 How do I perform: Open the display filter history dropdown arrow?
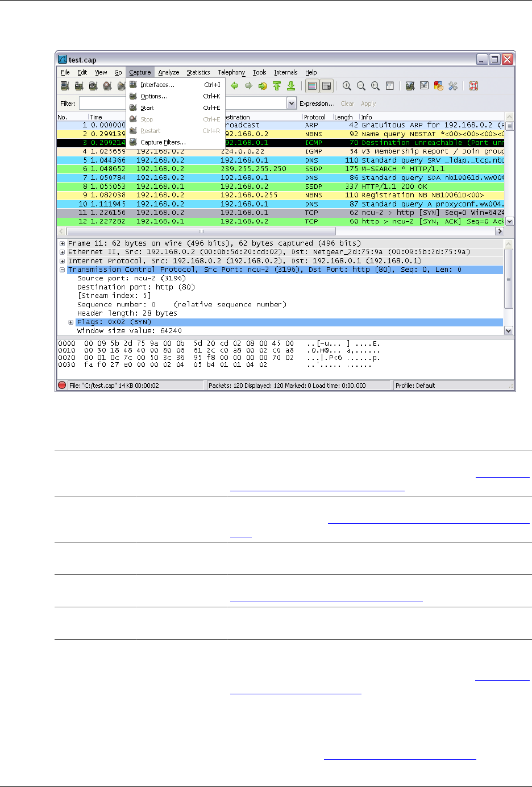[x=292, y=103]
